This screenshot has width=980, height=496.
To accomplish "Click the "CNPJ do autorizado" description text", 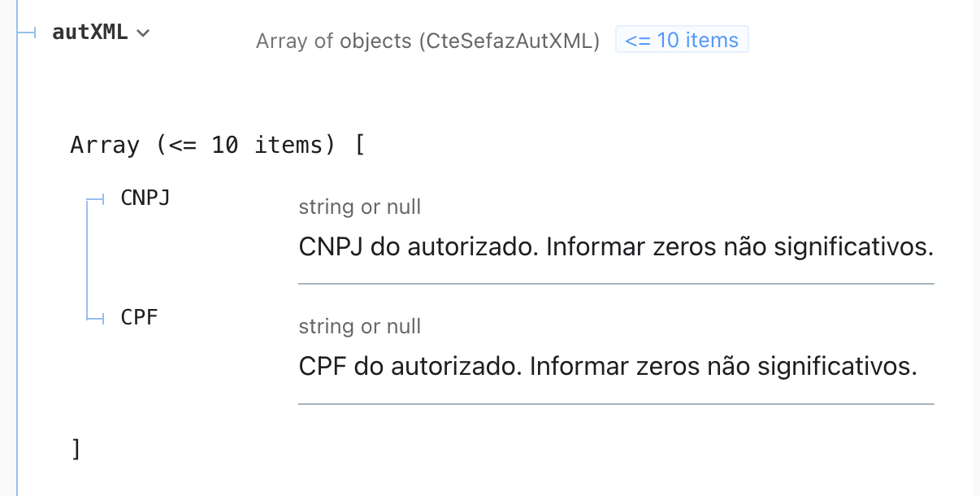I will [616, 246].
